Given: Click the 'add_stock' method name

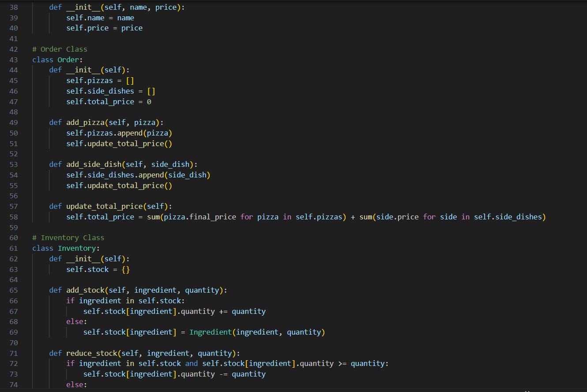Looking at the screenshot, I should pos(85,290).
